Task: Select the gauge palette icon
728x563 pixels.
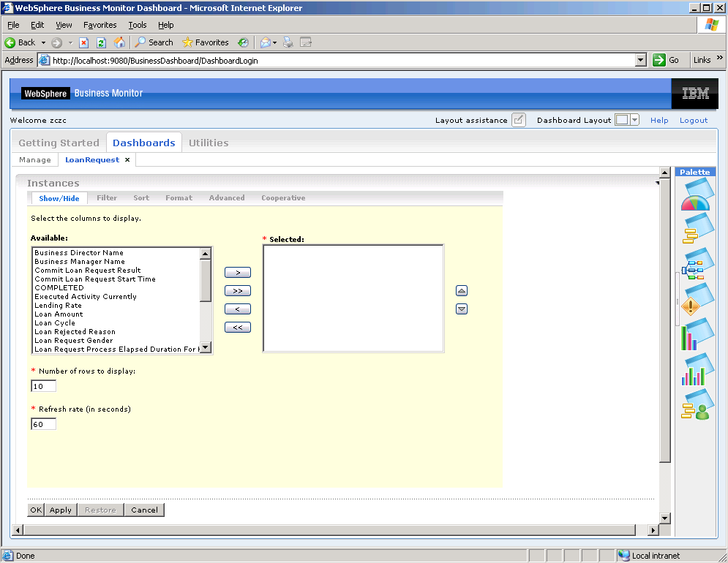Action: [697, 195]
